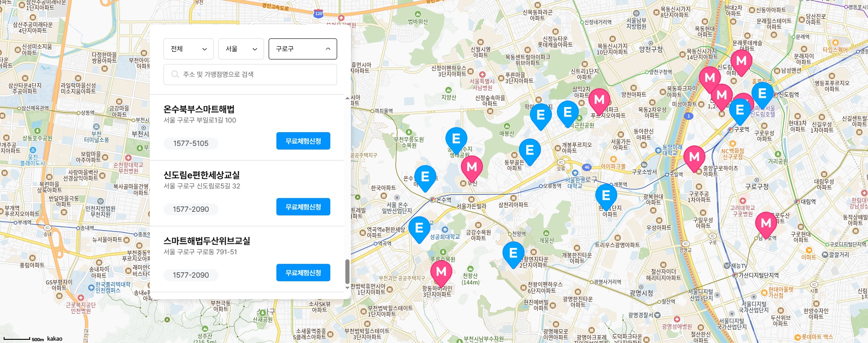Select the E marker beside 성공회대학교

tap(419, 228)
